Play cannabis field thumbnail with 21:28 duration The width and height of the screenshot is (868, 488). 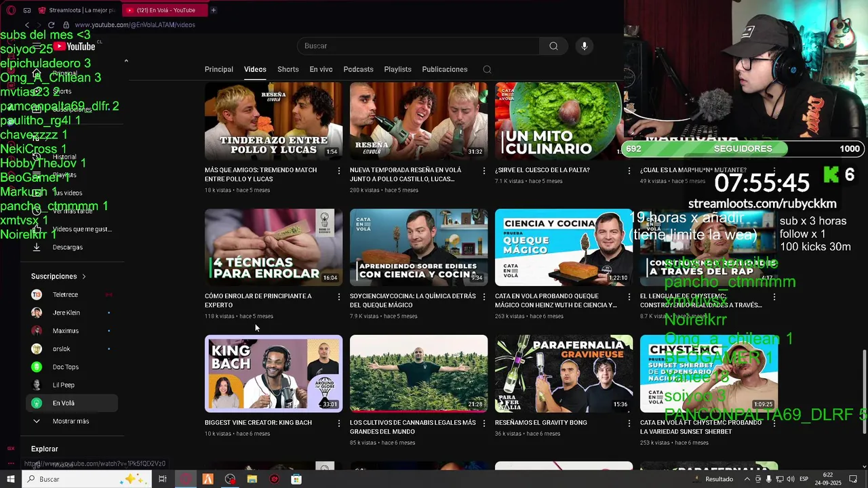(418, 373)
